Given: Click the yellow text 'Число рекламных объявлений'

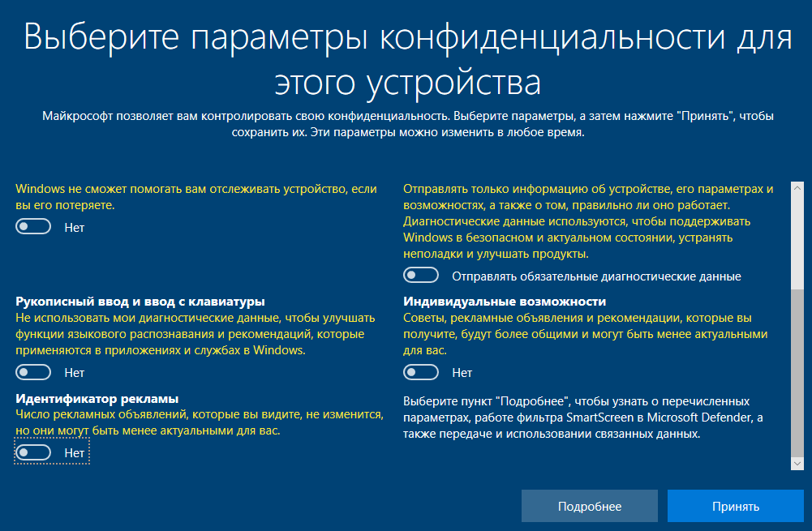Looking at the screenshot, I should (200, 422).
